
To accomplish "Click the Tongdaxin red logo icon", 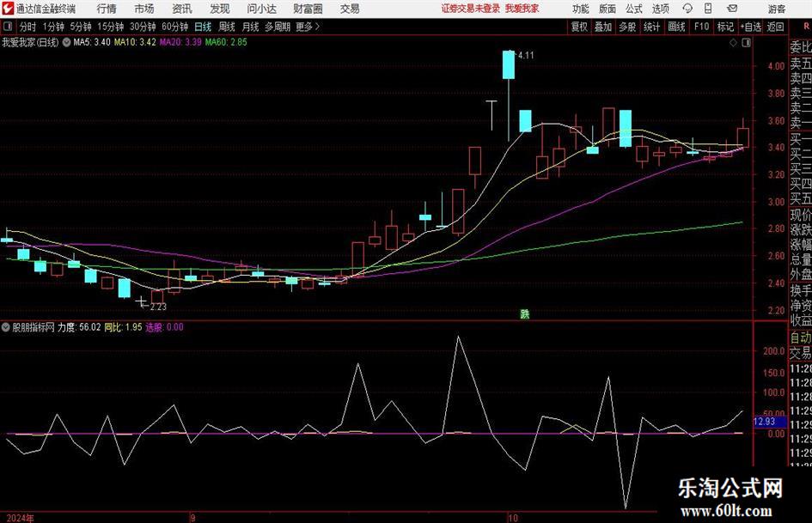I will (x=8, y=9).
